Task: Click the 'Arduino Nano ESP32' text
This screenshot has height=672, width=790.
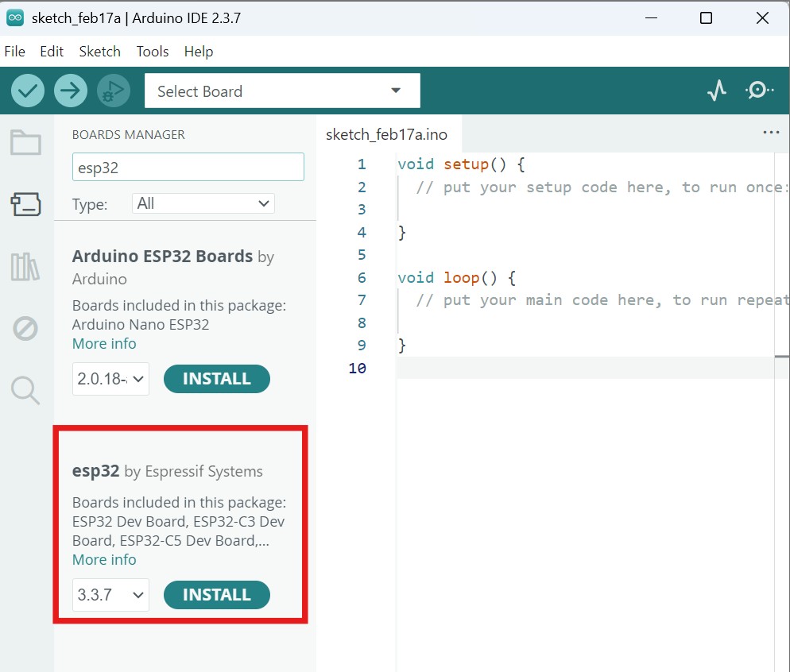Action: [141, 325]
